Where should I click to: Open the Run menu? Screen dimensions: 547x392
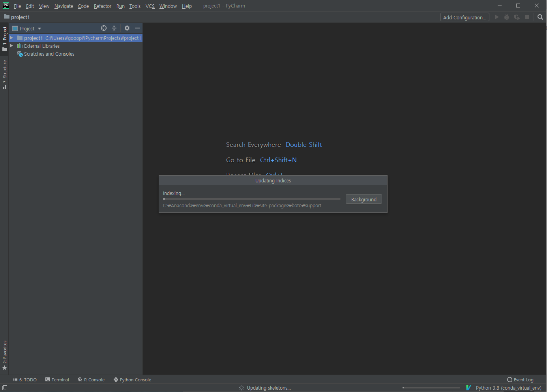point(120,6)
